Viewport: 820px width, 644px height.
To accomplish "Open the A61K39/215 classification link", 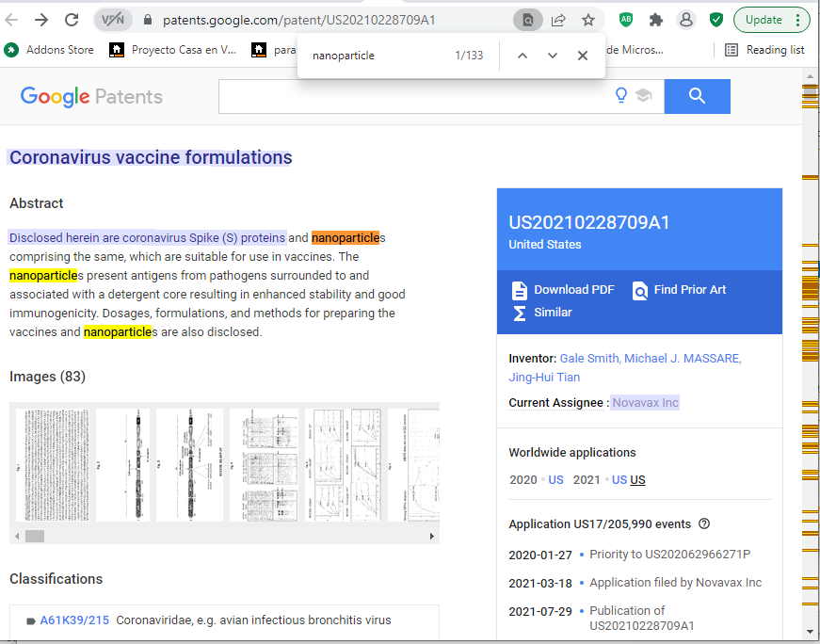I will (x=74, y=620).
